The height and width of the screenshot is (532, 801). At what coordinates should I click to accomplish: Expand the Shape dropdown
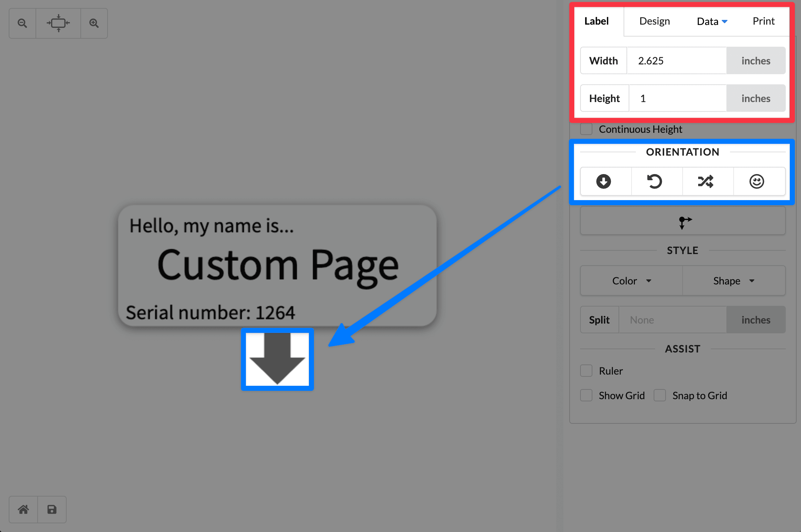(734, 281)
